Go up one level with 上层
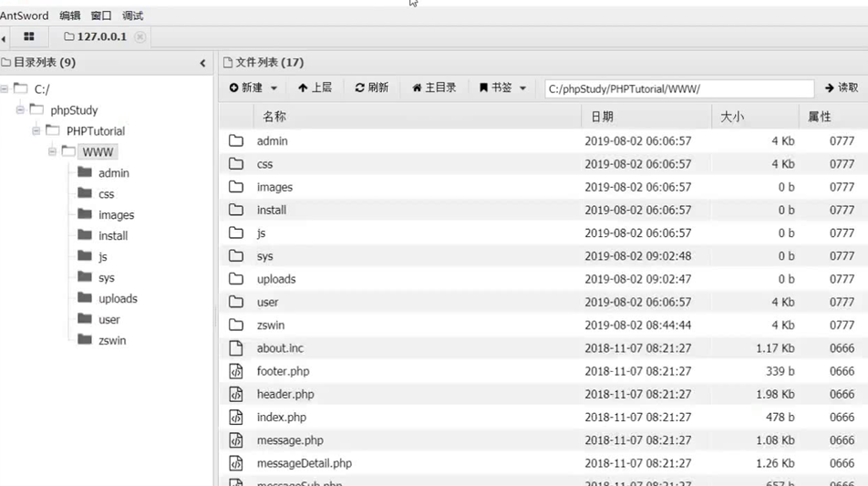 tap(315, 88)
